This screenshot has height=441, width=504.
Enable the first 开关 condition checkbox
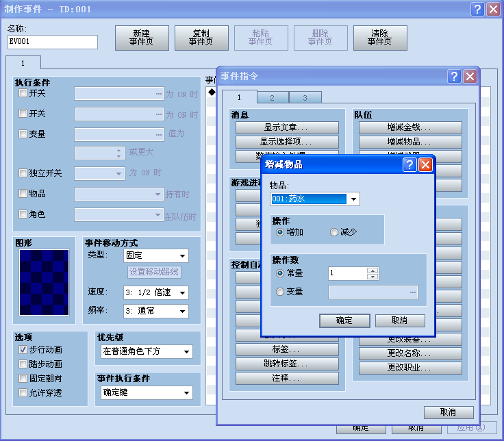(23, 93)
